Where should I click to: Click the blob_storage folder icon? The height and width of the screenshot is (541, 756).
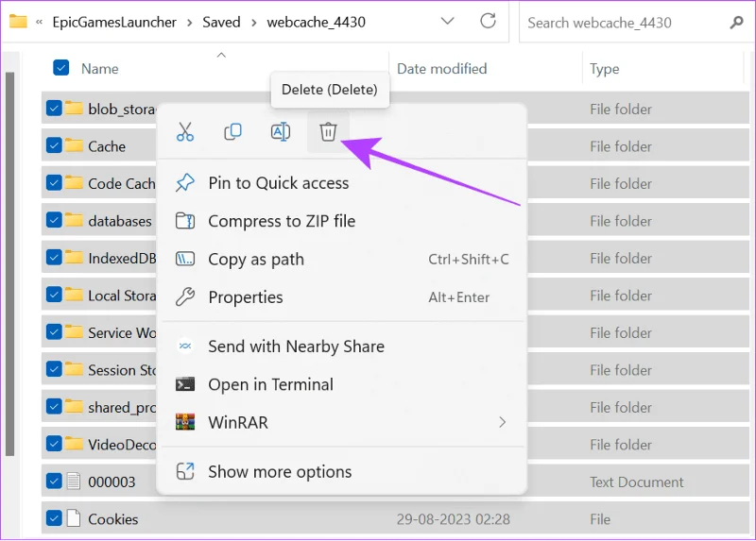74,108
